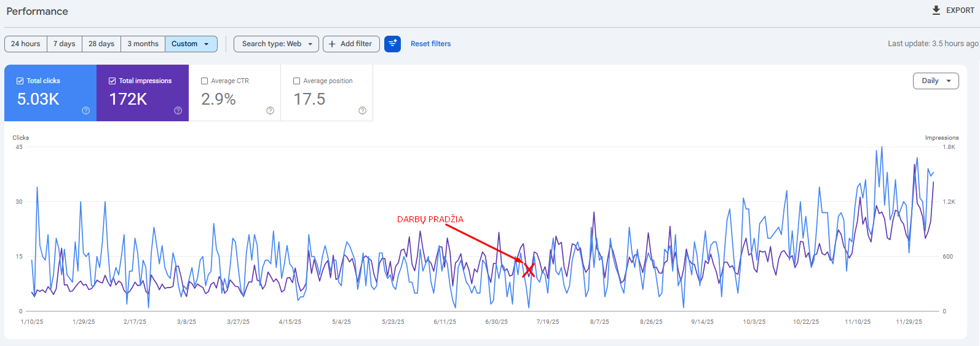Click the Last update timestamp text

click(x=933, y=44)
